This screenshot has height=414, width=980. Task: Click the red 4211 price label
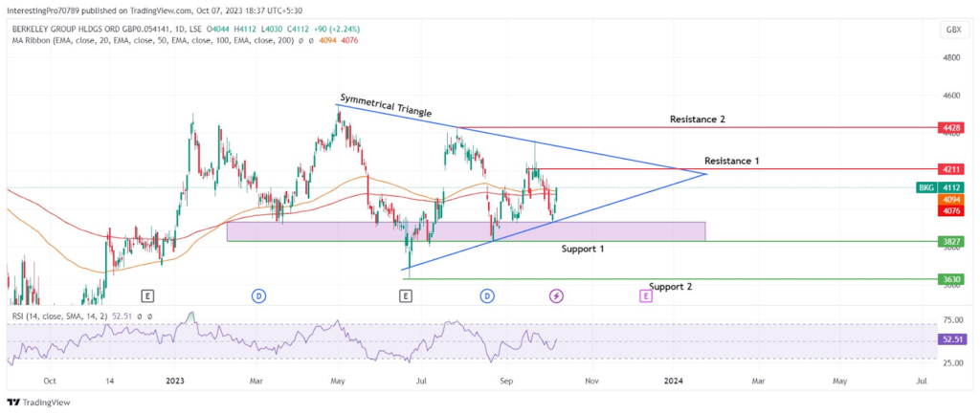(x=950, y=168)
